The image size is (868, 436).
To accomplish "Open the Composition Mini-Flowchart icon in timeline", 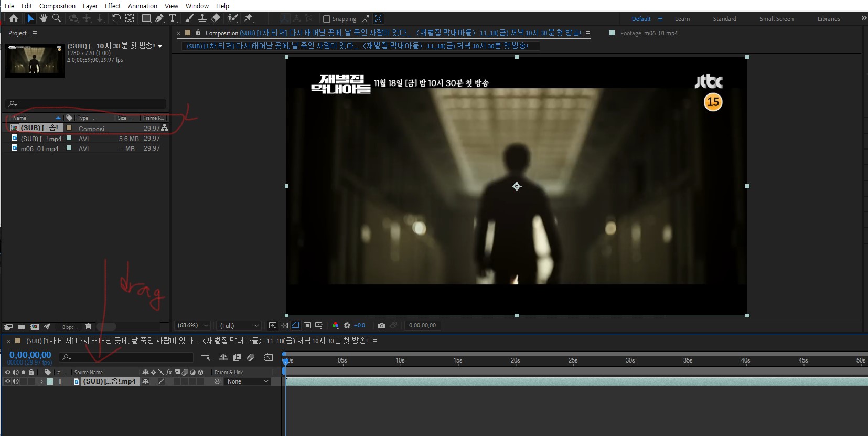I will 206,357.
